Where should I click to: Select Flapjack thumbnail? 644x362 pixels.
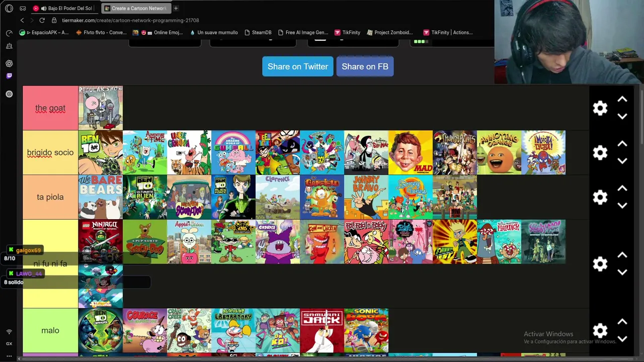click(499, 241)
